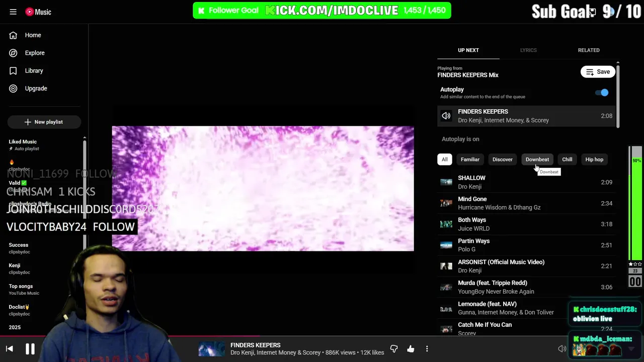This screenshot has height=362, width=644.
Task: Click the Follower Goal Kick banner
Action: 322,10
